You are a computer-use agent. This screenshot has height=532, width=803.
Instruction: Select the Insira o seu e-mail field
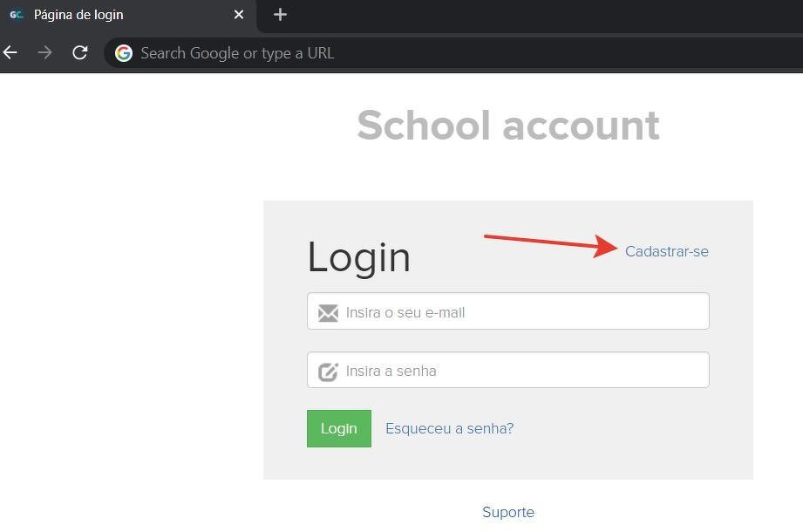click(x=523, y=312)
